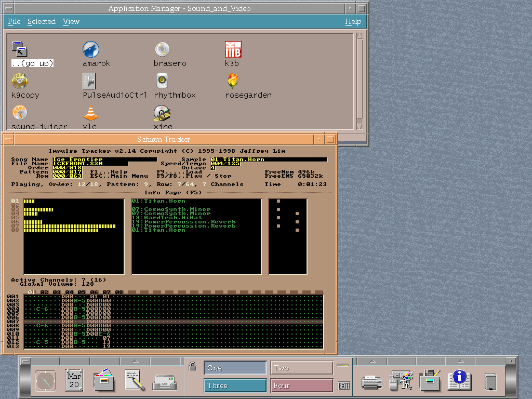Open the File menu in Application Manager
This screenshot has width=532, height=399.
(15, 21)
